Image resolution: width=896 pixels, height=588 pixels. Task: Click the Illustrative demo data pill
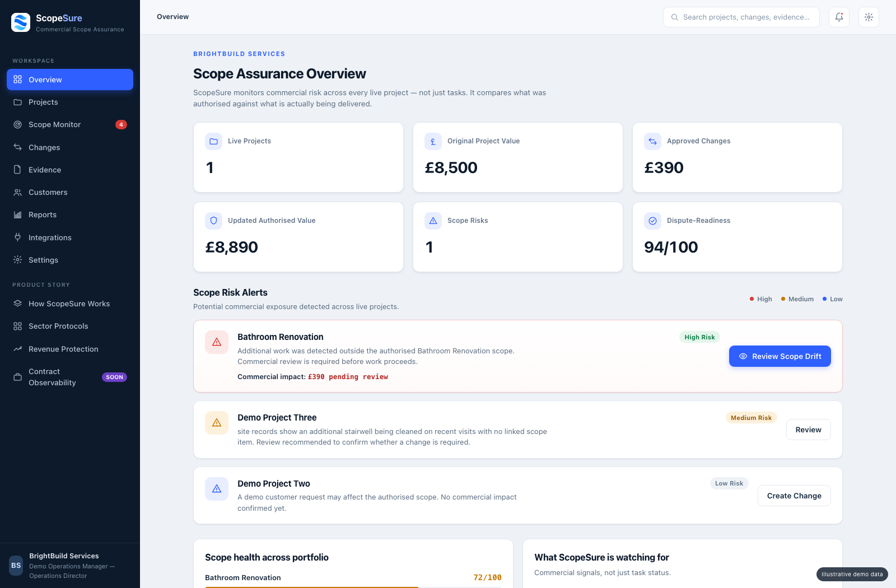tap(852, 575)
